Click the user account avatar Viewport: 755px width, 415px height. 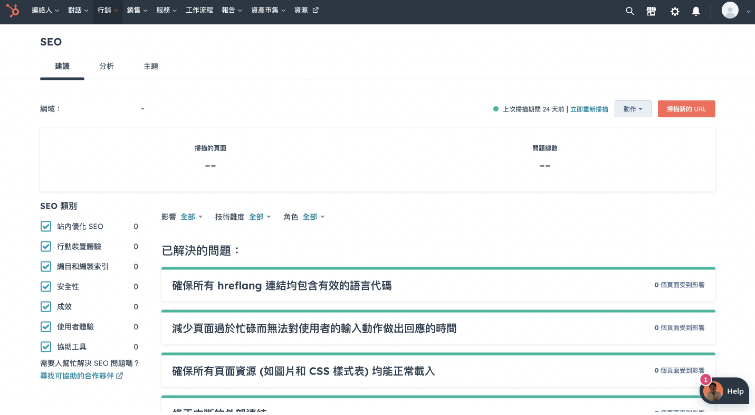(x=730, y=11)
